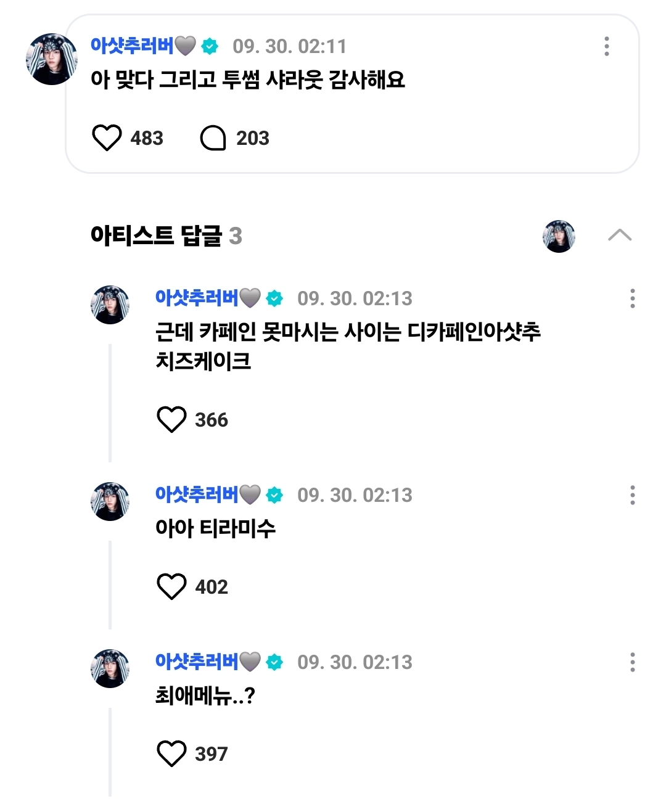This screenshot has width=666, height=812.
Task: Like the reply with 397 likes
Action: point(171,753)
